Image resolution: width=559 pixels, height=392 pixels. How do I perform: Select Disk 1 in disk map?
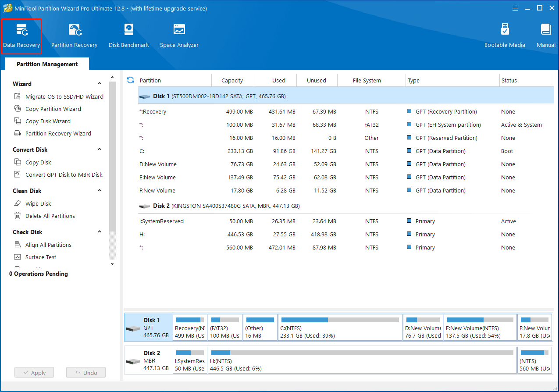tap(148, 328)
